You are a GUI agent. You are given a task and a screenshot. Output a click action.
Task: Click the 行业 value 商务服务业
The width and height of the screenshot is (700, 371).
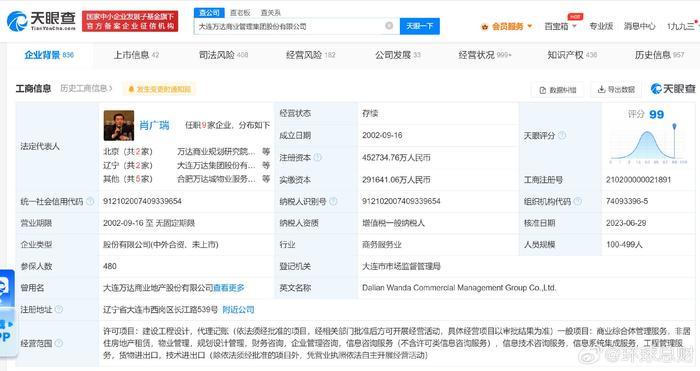point(382,245)
